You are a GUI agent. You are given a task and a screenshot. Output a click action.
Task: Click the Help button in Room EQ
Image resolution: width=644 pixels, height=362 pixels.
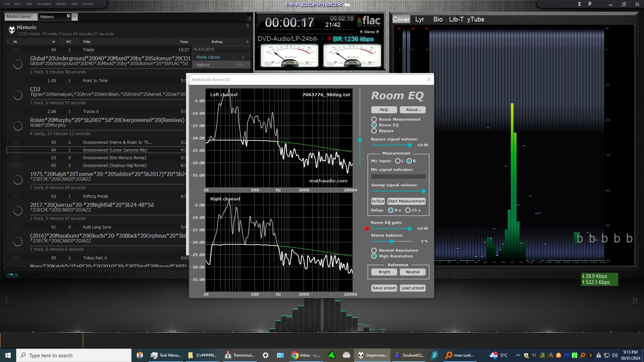tap(384, 110)
